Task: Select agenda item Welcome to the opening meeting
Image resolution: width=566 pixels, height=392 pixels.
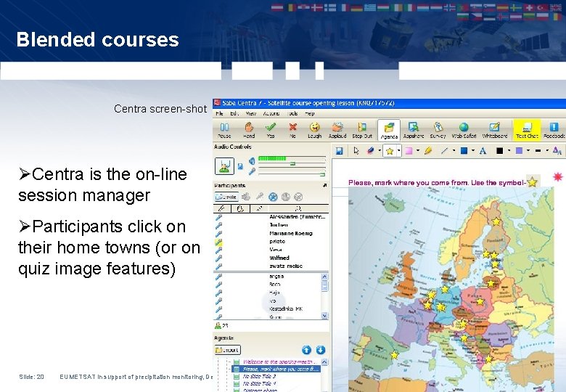Action: tap(279, 362)
